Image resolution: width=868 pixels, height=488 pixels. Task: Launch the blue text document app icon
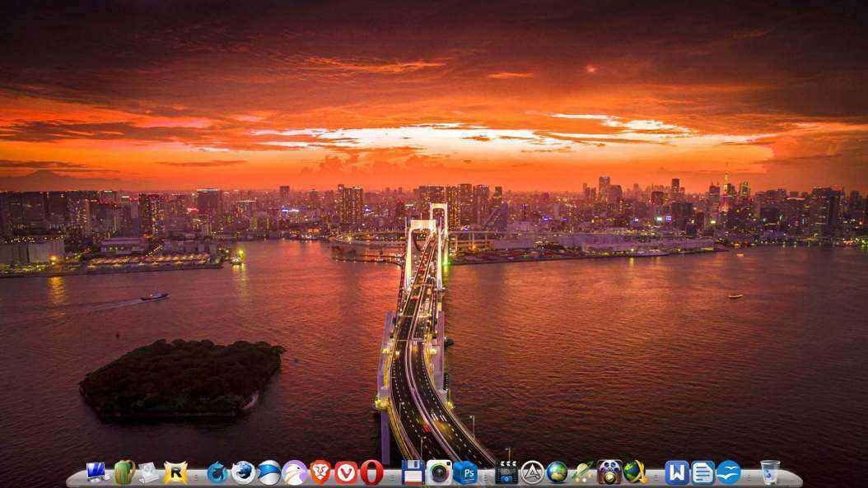(702, 472)
